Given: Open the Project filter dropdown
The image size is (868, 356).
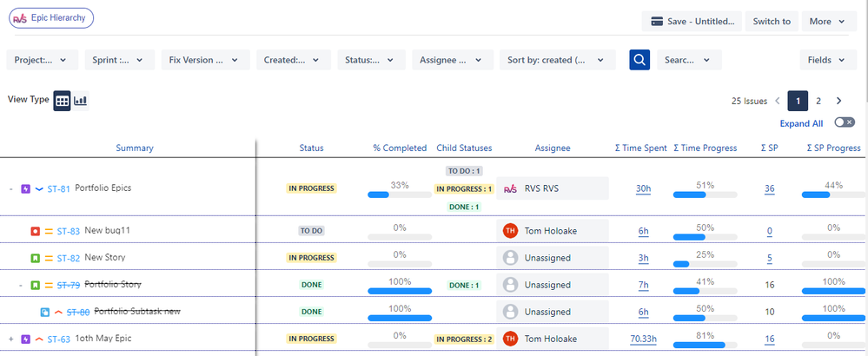Looking at the screenshot, I should [43, 60].
